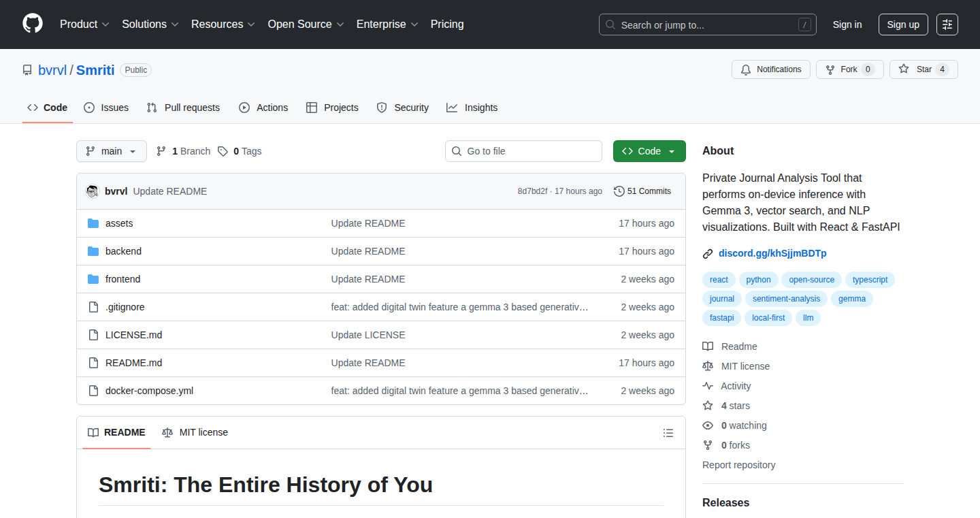
Task: Open the Smriti repository name link
Action: (x=95, y=70)
